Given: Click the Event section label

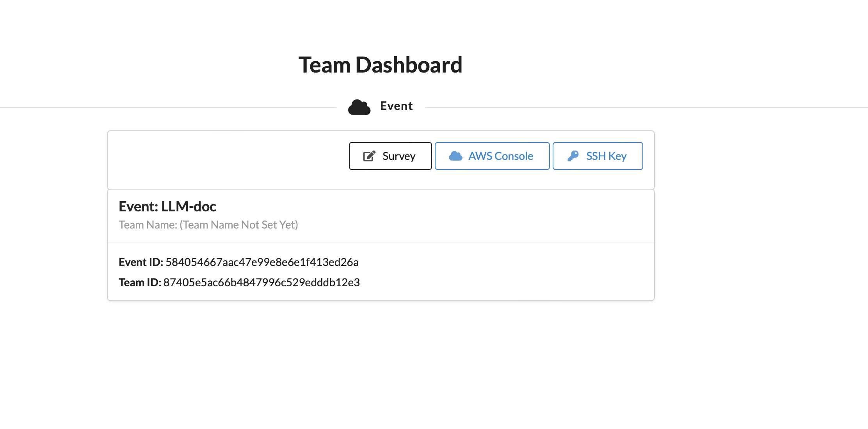Looking at the screenshot, I should click(x=396, y=106).
